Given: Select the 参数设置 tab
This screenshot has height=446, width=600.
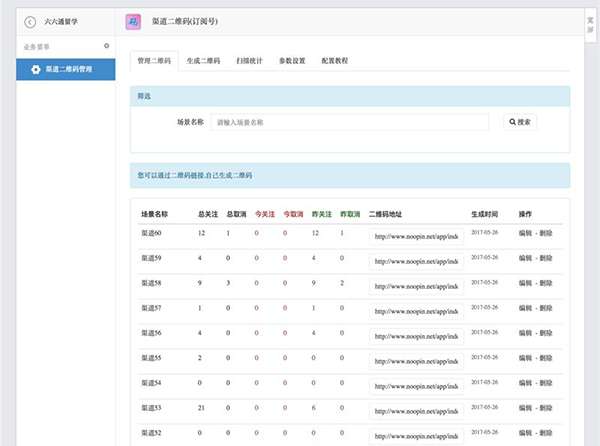Looking at the screenshot, I should point(293,61).
